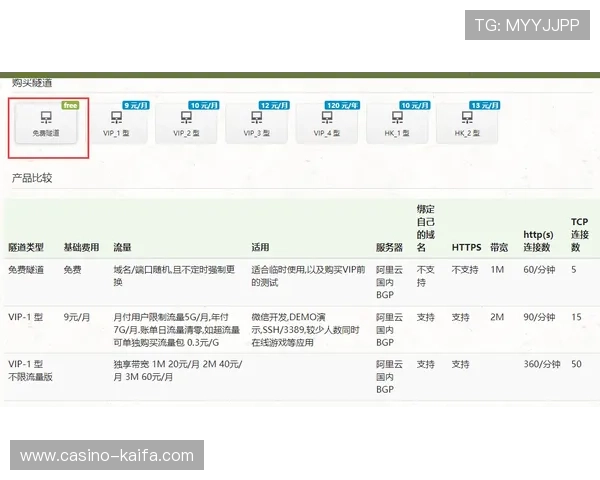The width and height of the screenshot is (600, 480).
Task: Click the 绑定自己的域名 column header
Action: 426,229
